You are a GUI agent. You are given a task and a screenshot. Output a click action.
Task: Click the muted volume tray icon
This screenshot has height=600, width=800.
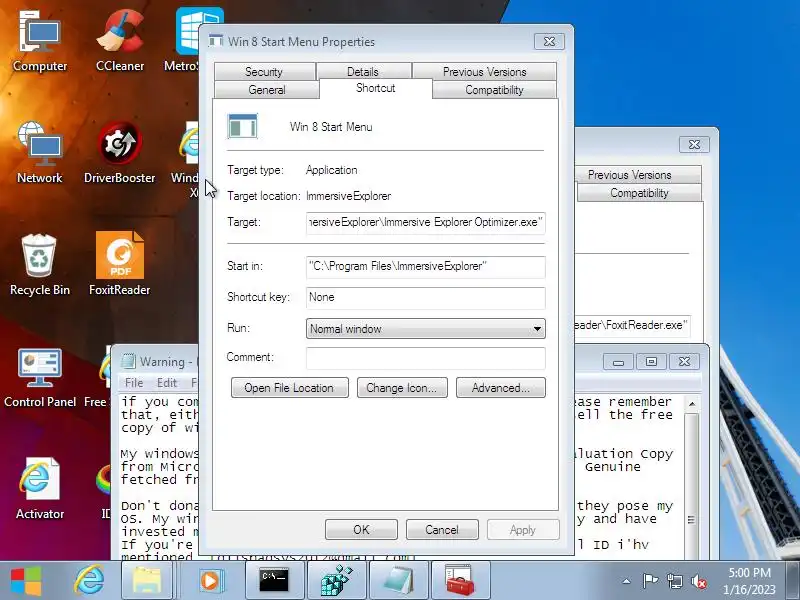[x=698, y=581]
